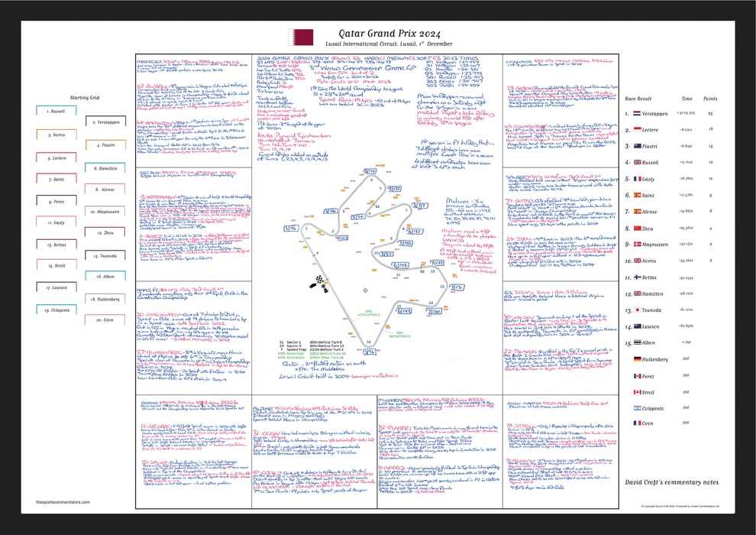Viewport: 756px width, 535px height.
Task: Click the Netherlands flag beside Verstappen's result
Action: tap(637, 113)
